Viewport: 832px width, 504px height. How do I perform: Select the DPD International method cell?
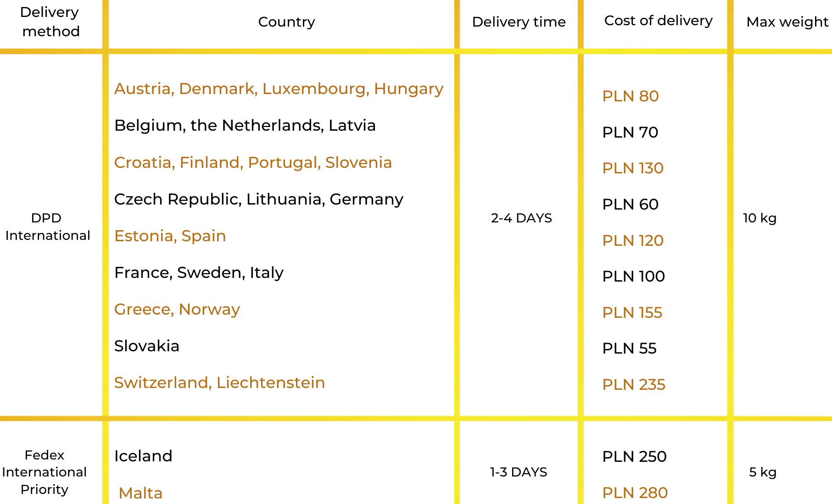47,227
